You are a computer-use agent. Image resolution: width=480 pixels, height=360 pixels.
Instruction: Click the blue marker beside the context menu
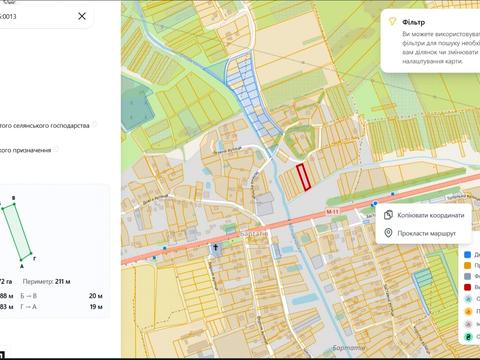(375, 203)
